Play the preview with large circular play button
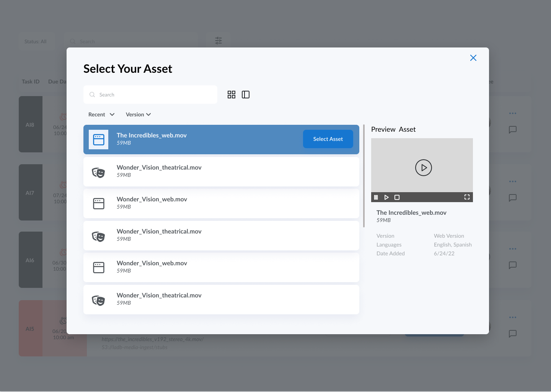551x392 pixels. [x=424, y=168]
